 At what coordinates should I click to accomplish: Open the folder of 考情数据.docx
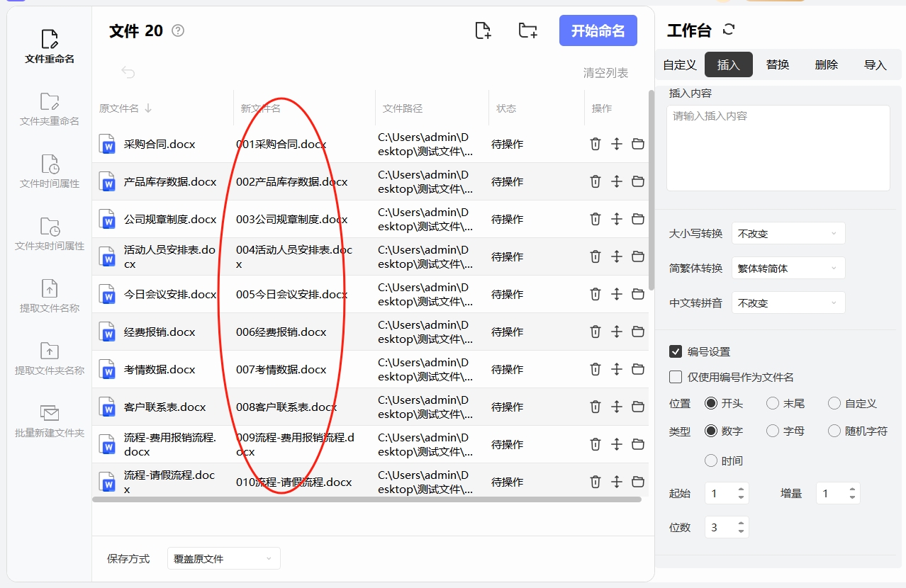(638, 369)
